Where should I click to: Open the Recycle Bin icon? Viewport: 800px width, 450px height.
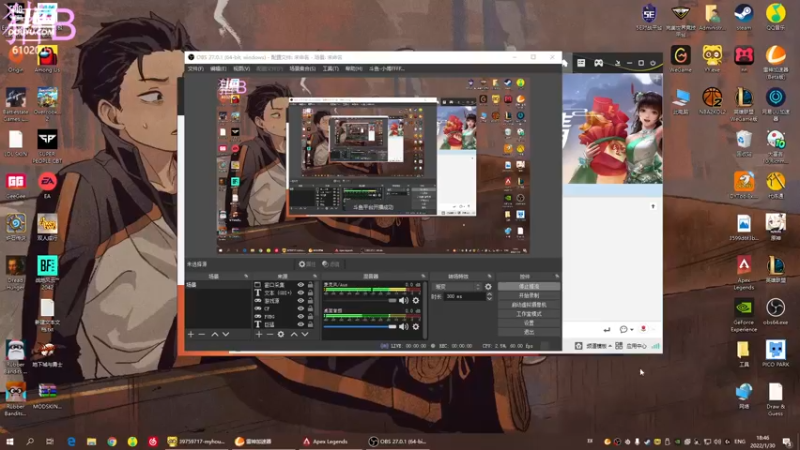pos(743,143)
